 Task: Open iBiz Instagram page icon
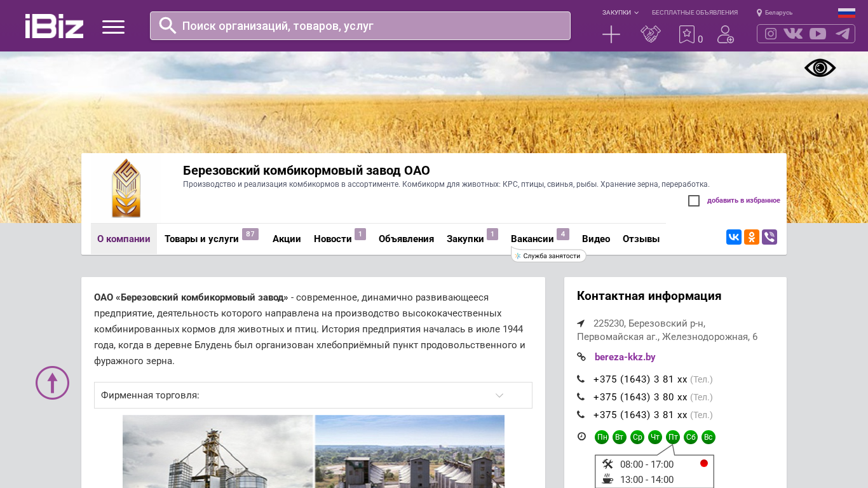(771, 34)
